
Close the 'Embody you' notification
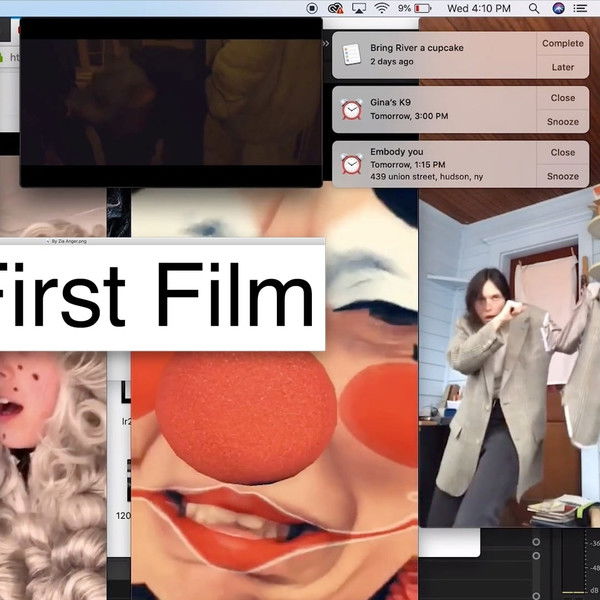pyautogui.click(x=562, y=152)
